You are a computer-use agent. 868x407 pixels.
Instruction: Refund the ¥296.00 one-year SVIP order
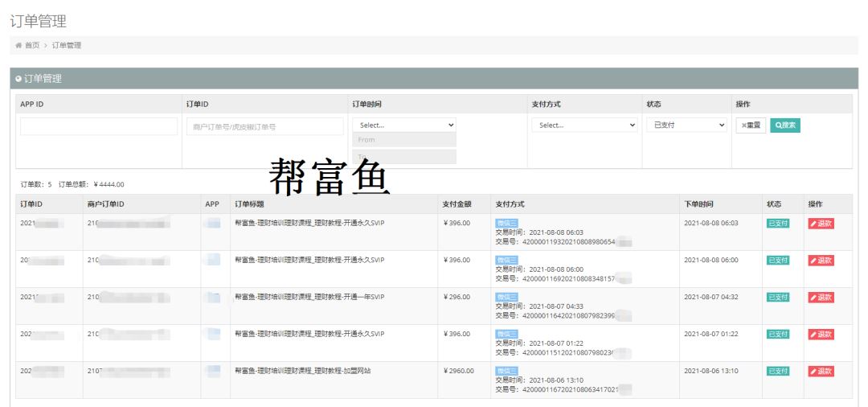[821, 298]
